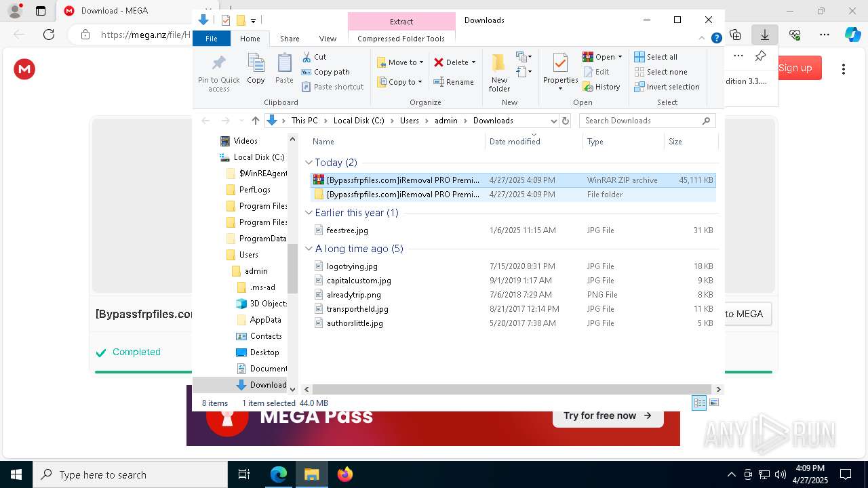Select capitalcustom.jpg file
The image size is (868, 488).
[359, 281]
